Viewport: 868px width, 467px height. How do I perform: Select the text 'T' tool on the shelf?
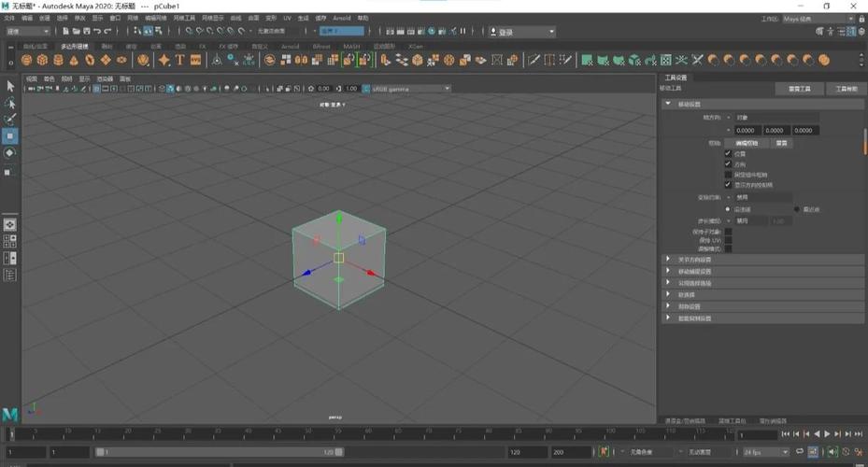pyautogui.click(x=179, y=60)
